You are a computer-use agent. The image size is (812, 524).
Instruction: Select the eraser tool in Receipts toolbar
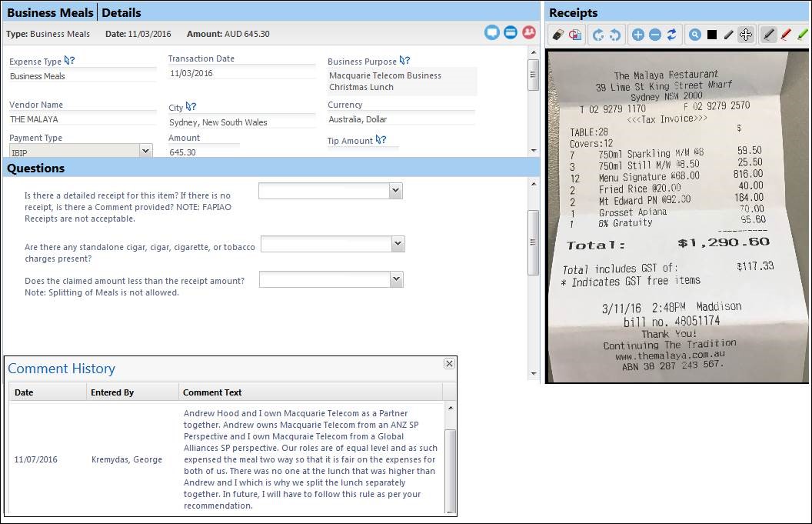coord(559,35)
